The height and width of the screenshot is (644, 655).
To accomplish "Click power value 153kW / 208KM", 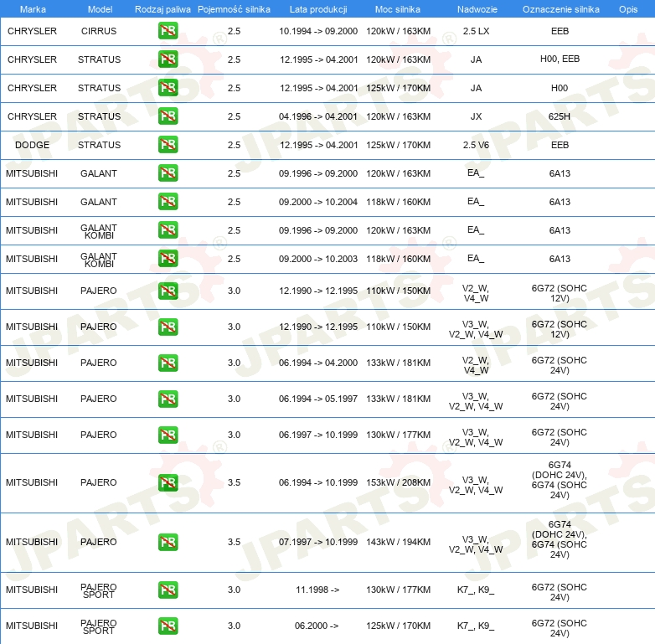I will point(398,482).
